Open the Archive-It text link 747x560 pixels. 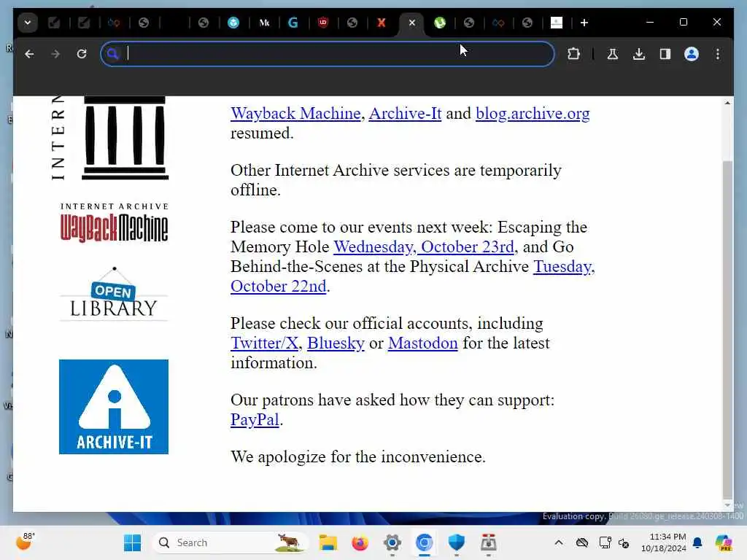coord(405,113)
